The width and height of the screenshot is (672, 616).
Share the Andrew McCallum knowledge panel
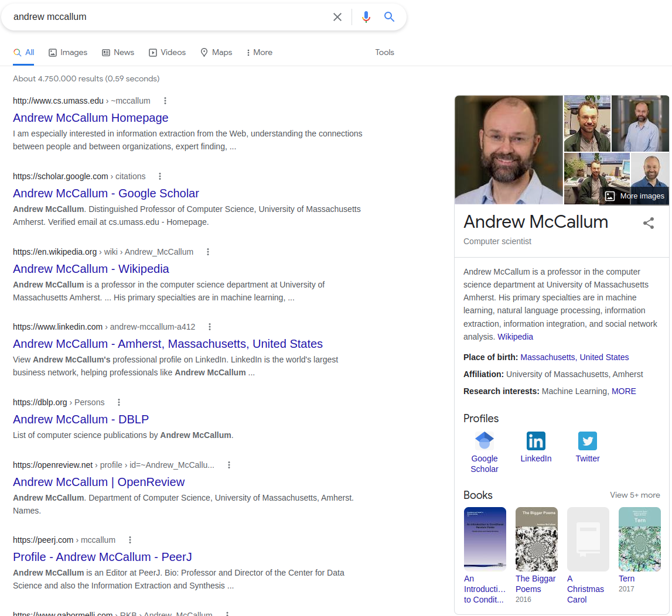pos(649,223)
